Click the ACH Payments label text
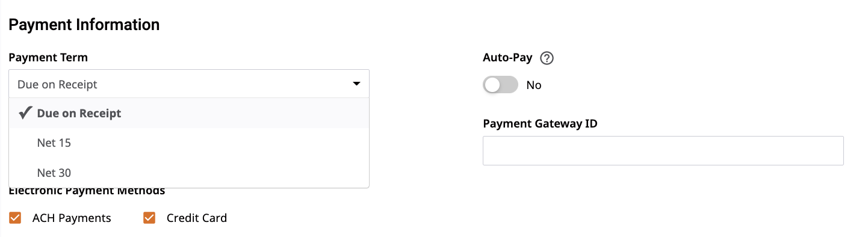Viewport: 868px width, 237px height. coord(72,218)
